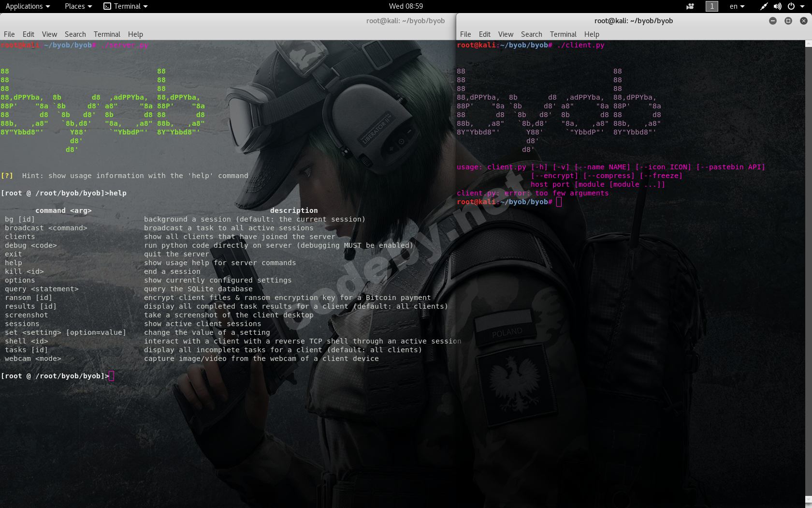Viewport: 812px width, 508px height.
Task: Open the volume control speaker icon
Action: point(778,6)
